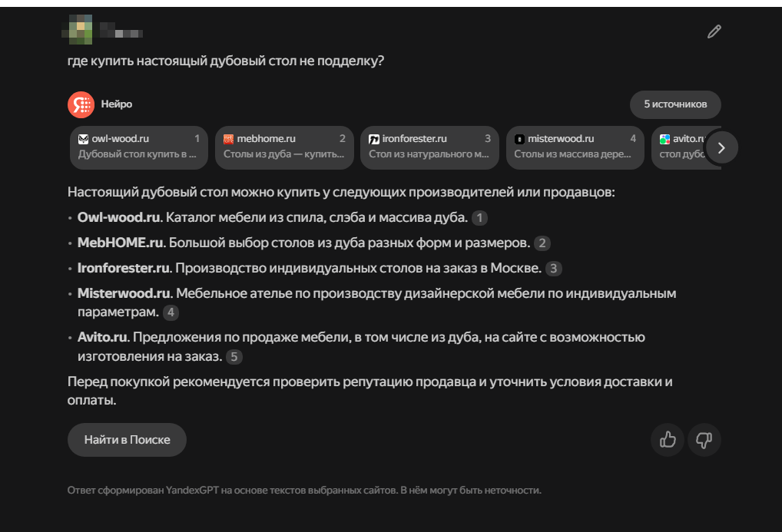
Task: Click citation badge 1 after Owl-wood.ru
Action: (x=479, y=218)
